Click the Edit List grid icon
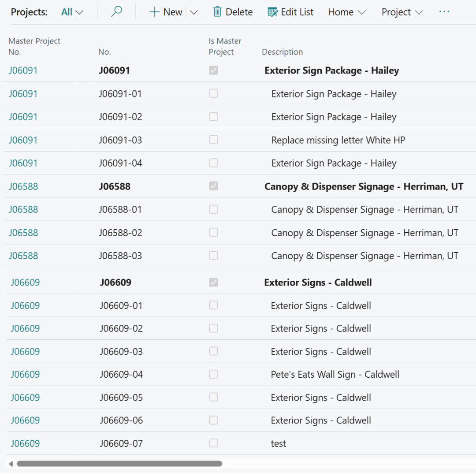 tap(273, 12)
